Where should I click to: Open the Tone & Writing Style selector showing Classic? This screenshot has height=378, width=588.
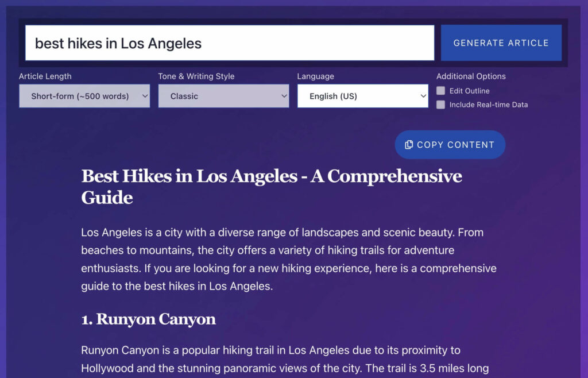(x=223, y=96)
